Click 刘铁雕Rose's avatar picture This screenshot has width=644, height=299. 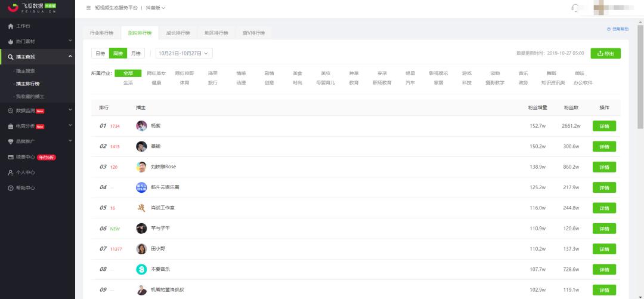tap(141, 167)
